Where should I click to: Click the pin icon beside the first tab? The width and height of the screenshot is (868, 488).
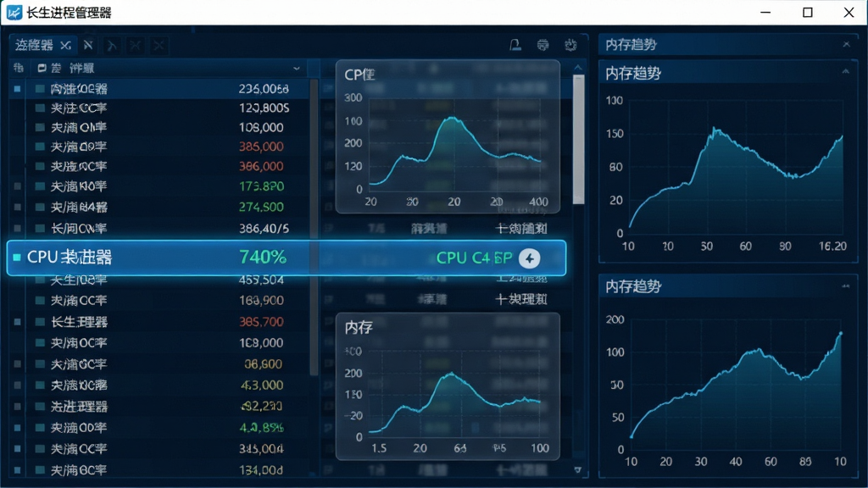88,46
